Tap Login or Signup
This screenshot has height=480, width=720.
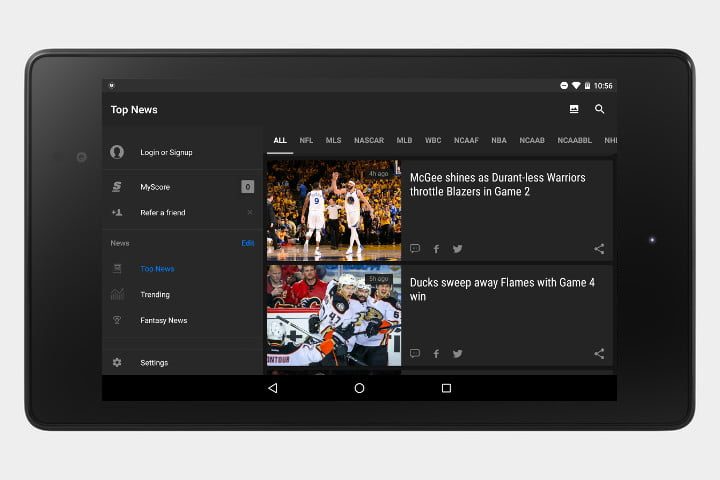[x=166, y=152]
